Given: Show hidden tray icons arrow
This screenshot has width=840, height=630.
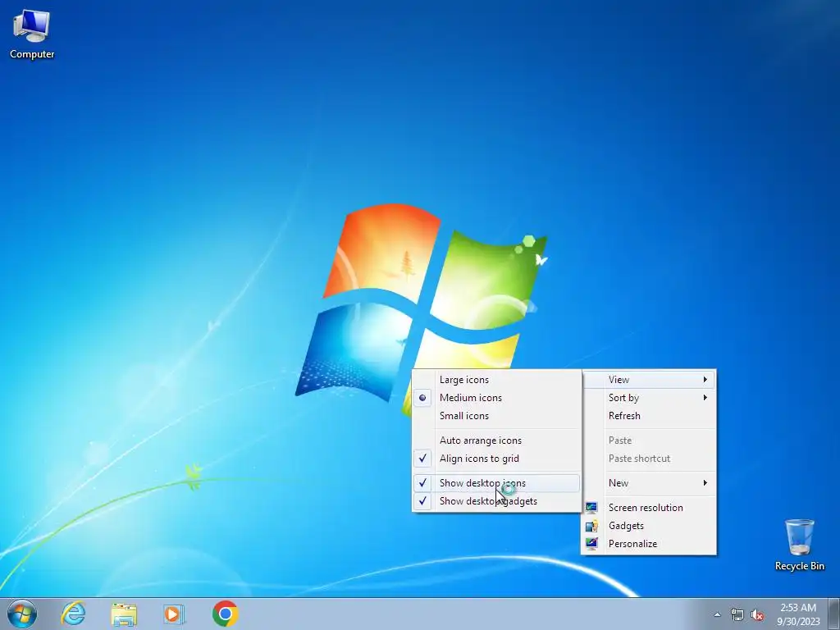Looking at the screenshot, I should pyautogui.click(x=717, y=614).
